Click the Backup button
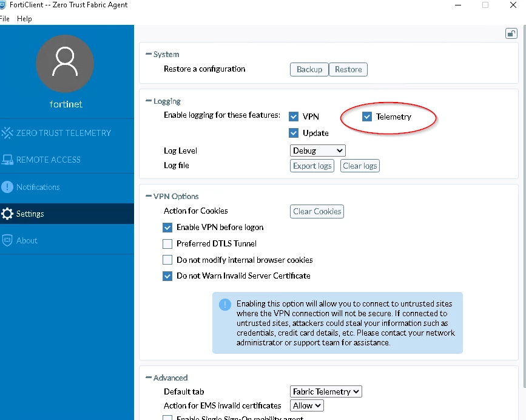 pos(309,69)
